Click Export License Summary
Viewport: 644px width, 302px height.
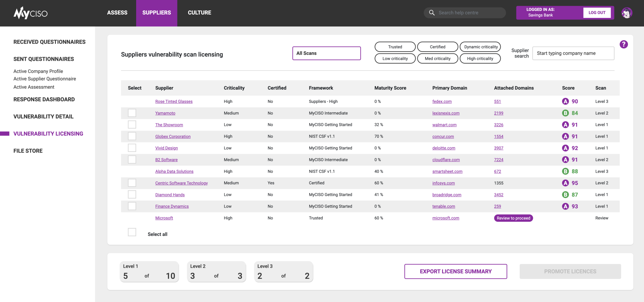pyautogui.click(x=456, y=271)
